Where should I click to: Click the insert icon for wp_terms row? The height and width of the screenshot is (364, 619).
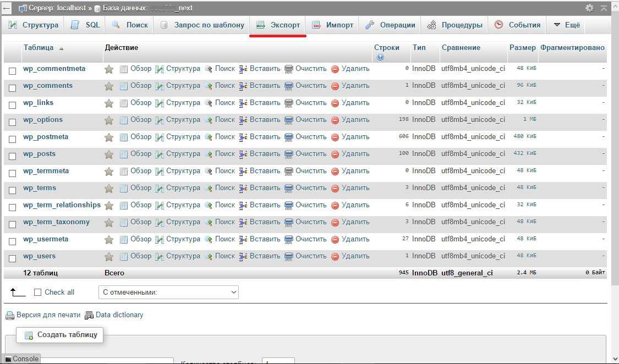[243, 189]
